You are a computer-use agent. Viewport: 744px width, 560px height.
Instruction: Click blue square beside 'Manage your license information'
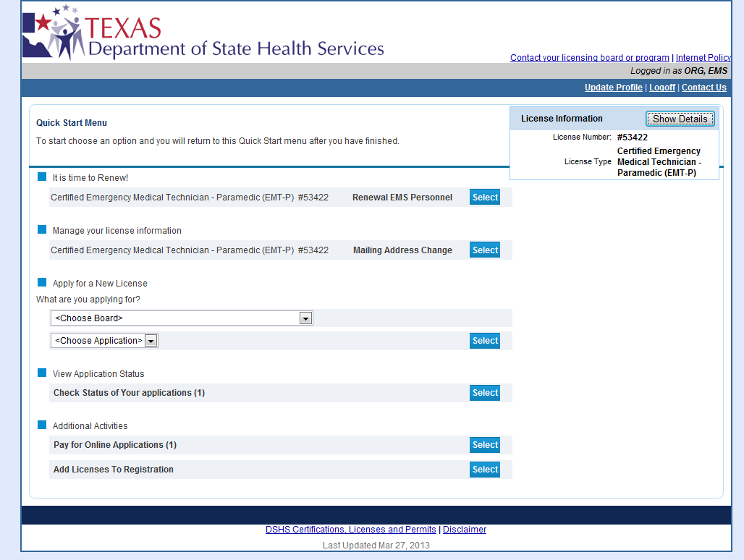(x=42, y=230)
